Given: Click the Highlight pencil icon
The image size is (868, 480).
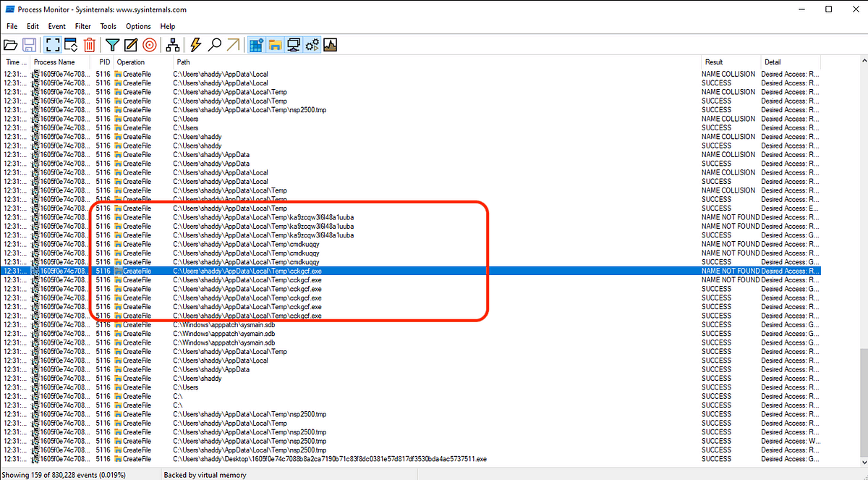Looking at the screenshot, I should (x=131, y=45).
